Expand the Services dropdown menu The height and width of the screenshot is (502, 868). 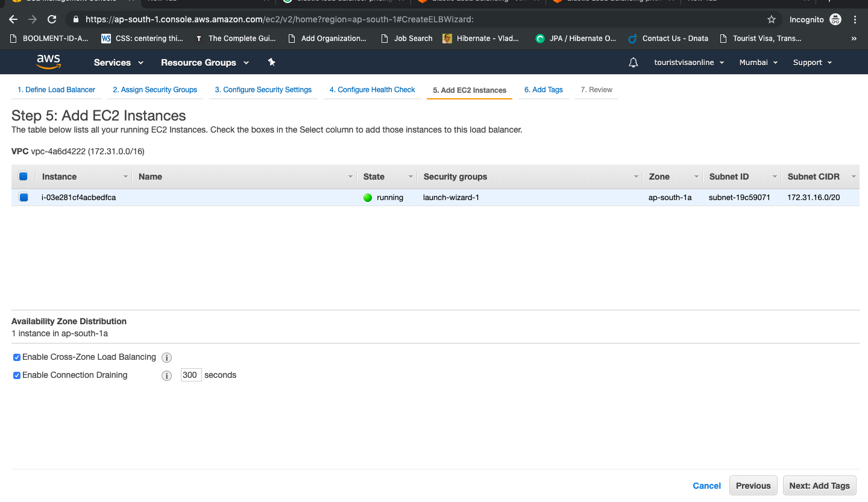click(119, 63)
